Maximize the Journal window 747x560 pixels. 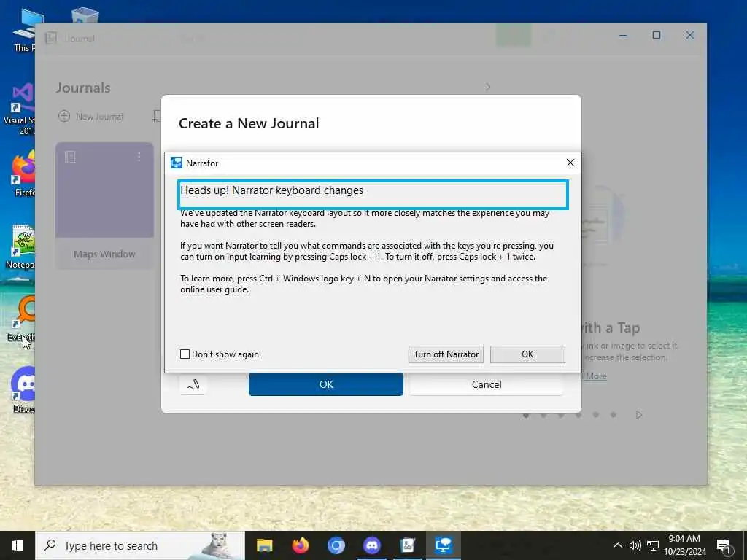click(x=657, y=35)
